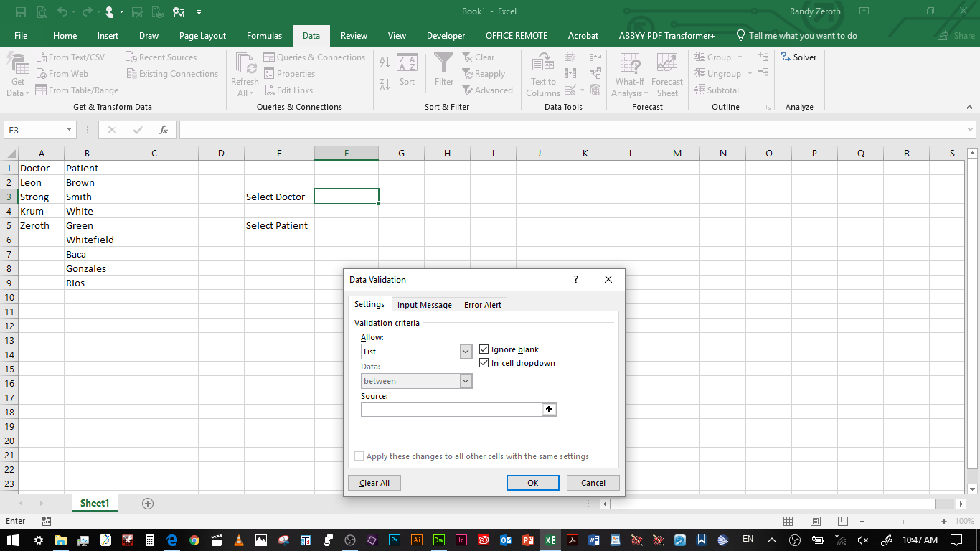Image resolution: width=980 pixels, height=551 pixels.
Task: Open the Forecast Sheet tool
Action: [667, 74]
